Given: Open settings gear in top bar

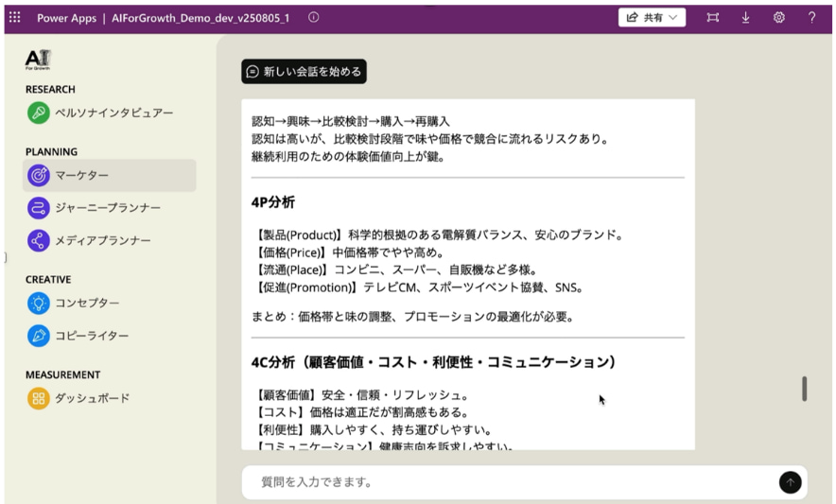Looking at the screenshot, I should coord(778,17).
